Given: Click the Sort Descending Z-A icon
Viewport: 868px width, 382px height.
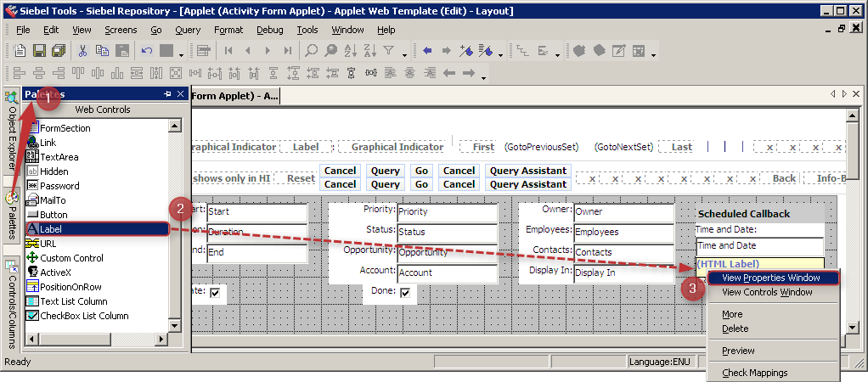Looking at the screenshot, I should point(369,51).
